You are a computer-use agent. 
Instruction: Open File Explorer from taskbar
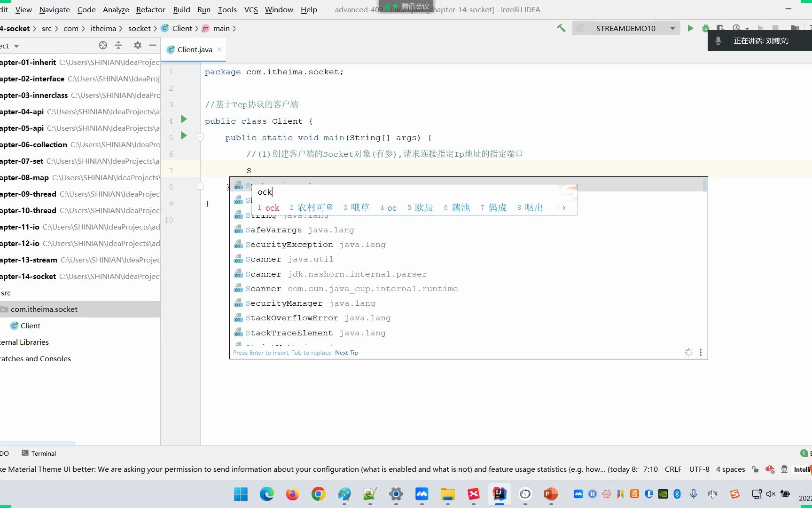coord(447,494)
